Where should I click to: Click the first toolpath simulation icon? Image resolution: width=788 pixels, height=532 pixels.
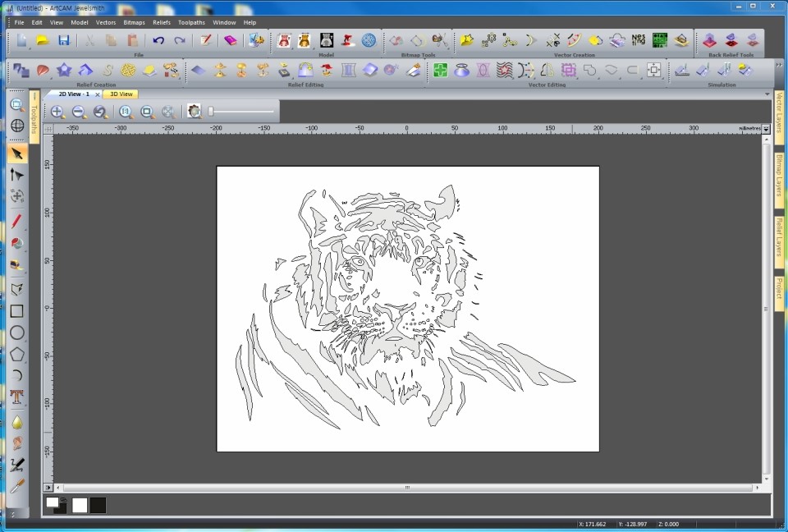[x=681, y=70]
